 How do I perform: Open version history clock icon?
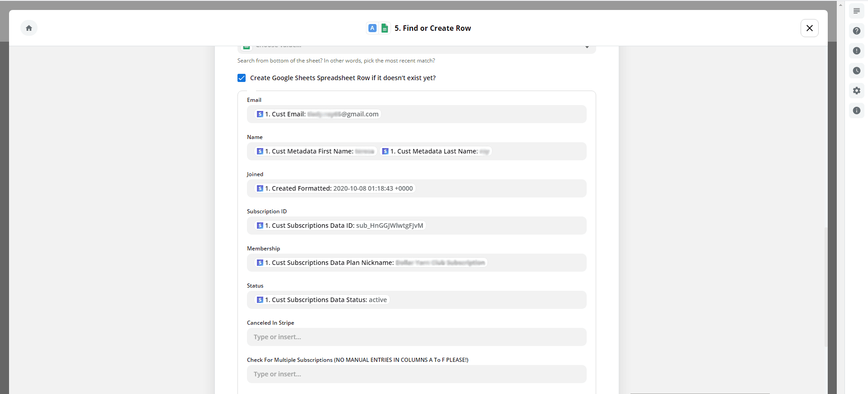pyautogui.click(x=857, y=71)
